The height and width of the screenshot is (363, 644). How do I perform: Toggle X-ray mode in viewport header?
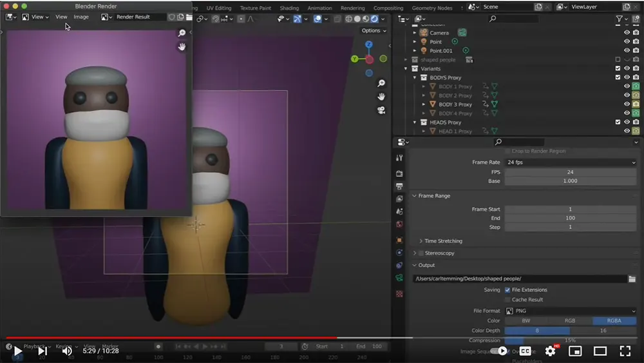pos(337,19)
